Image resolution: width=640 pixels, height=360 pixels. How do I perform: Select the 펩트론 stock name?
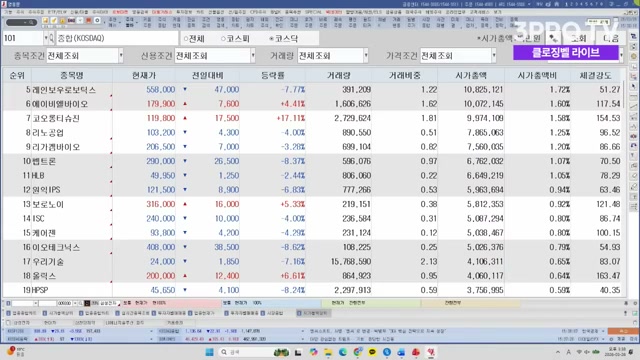[x=44, y=161]
